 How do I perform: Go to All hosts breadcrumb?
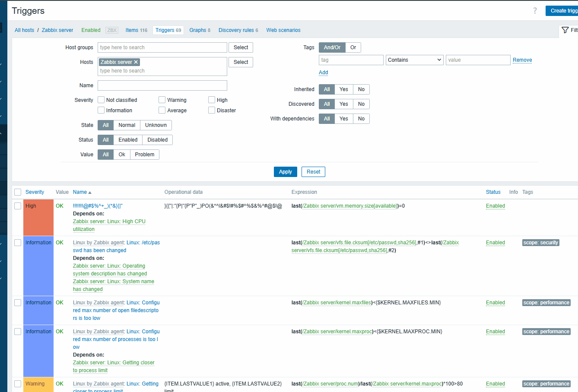tap(25, 30)
